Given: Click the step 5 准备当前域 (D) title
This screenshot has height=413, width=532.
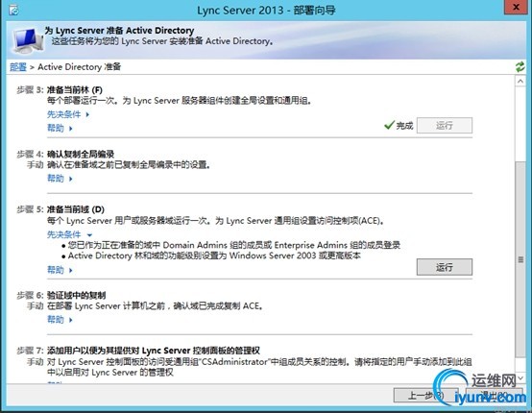Looking at the screenshot, I should point(75,209).
